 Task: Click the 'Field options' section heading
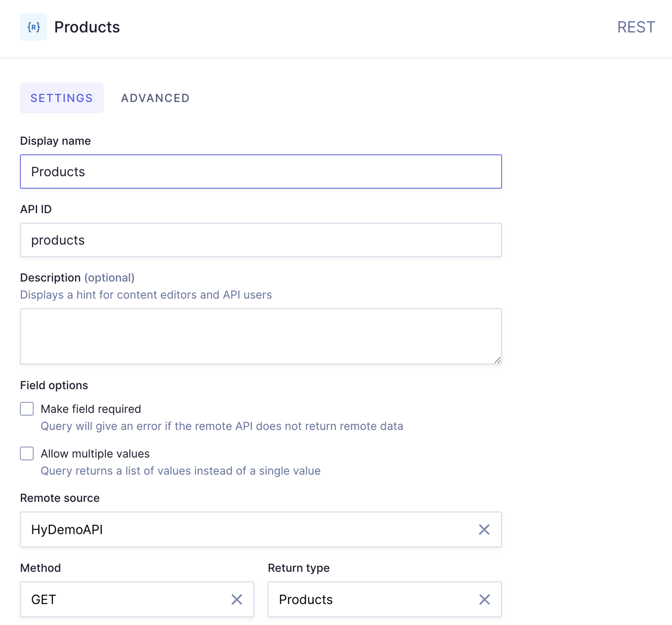pos(54,386)
